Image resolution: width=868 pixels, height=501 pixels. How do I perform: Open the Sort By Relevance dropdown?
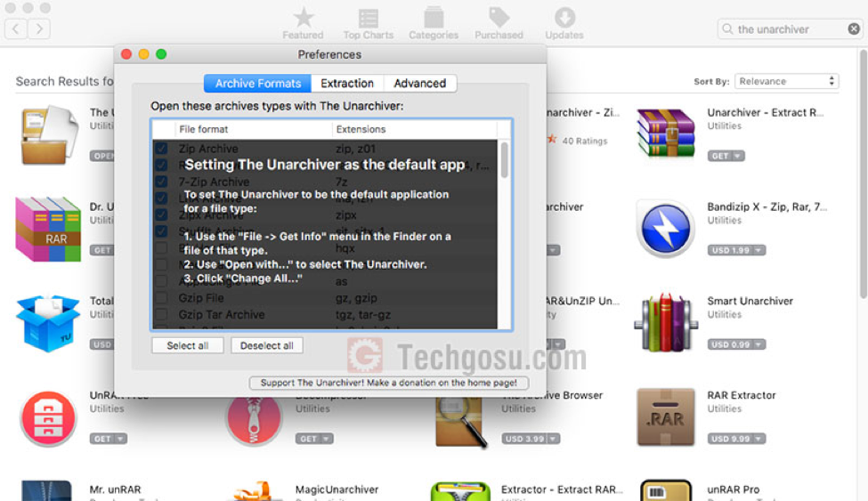click(786, 81)
